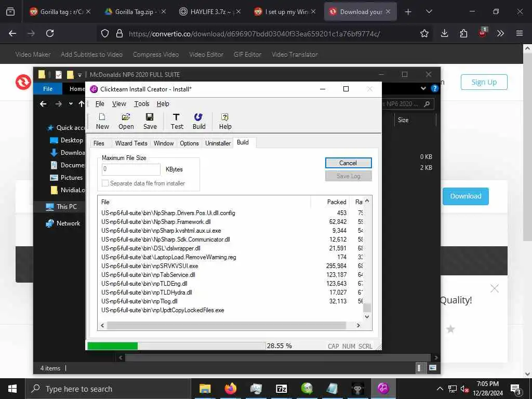Switch to large icons view in Explorer
This screenshot has width=532, height=399.
tap(433, 368)
